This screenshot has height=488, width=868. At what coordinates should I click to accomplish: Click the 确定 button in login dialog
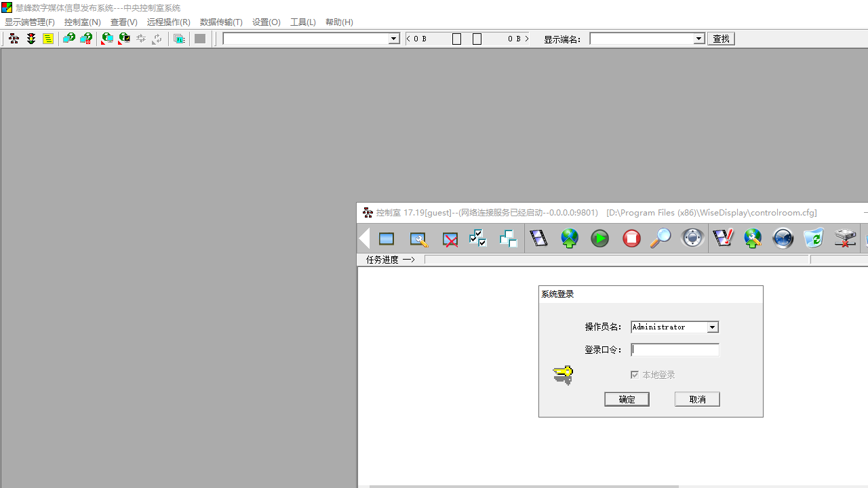click(627, 399)
